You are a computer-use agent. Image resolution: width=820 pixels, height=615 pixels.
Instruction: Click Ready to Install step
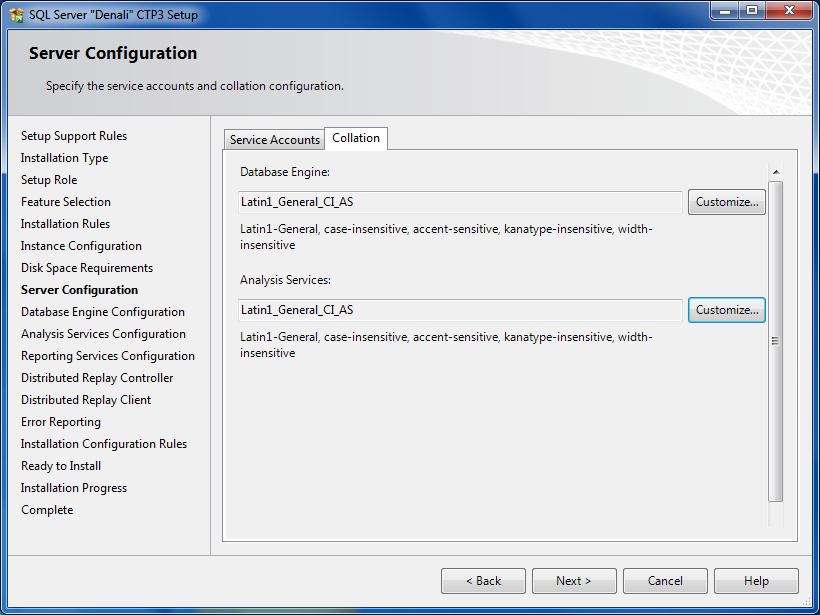point(61,465)
